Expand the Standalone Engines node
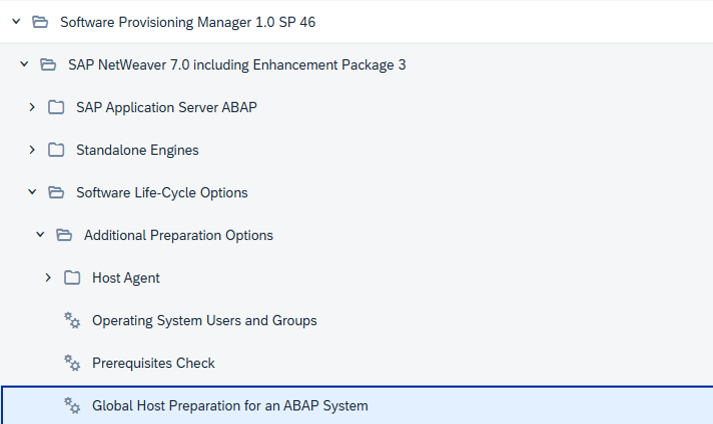Viewport: 713px width, 424px height. [x=32, y=150]
